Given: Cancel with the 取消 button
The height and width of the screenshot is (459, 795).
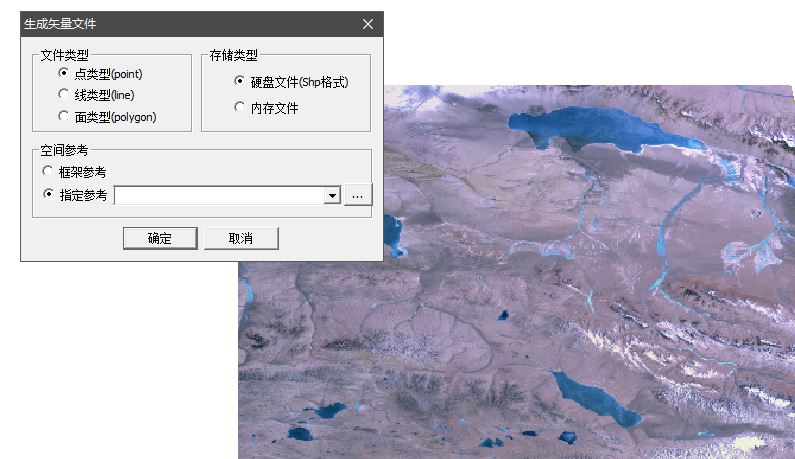Looking at the screenshot, I should 241,238.
